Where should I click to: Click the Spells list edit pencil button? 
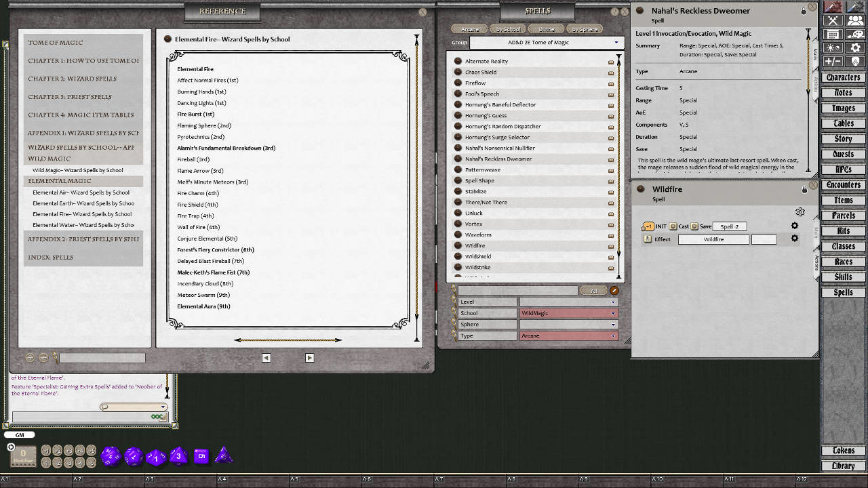click(x=614, y=291)
